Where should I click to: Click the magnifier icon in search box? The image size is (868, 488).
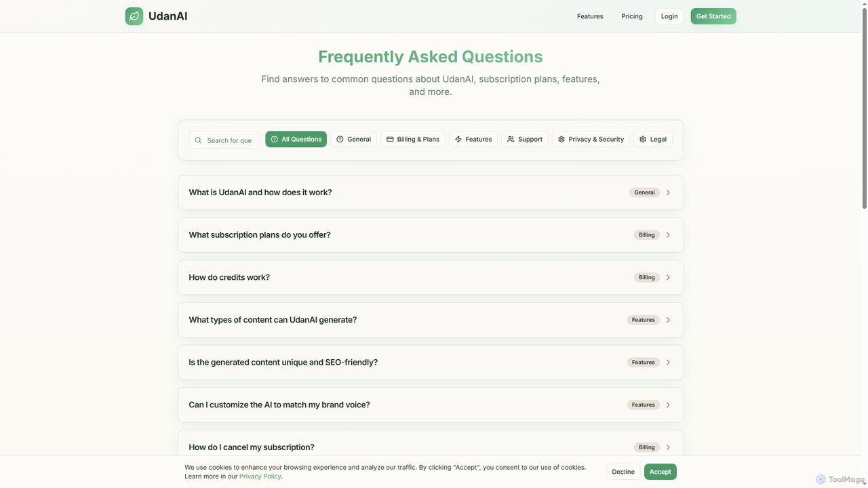click(198, 140)
